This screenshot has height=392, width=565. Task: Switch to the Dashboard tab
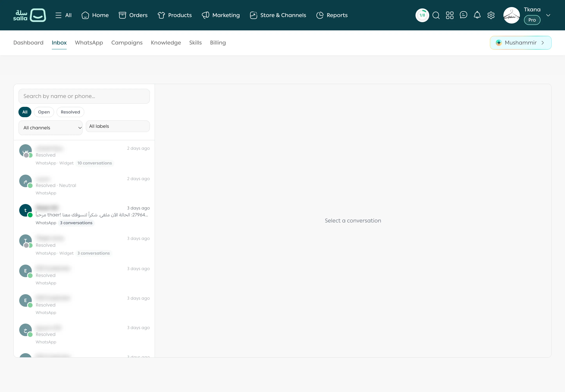point(28,43)
